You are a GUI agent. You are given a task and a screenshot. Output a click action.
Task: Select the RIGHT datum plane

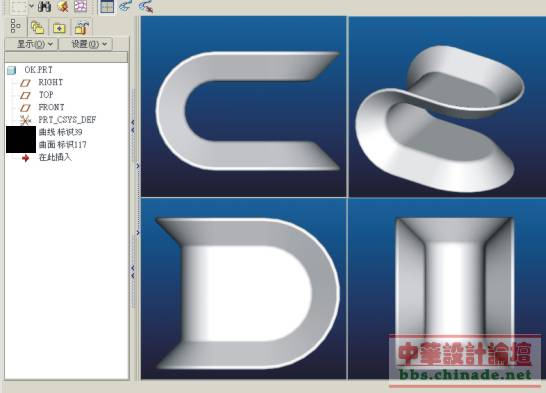tap(50, 82)
